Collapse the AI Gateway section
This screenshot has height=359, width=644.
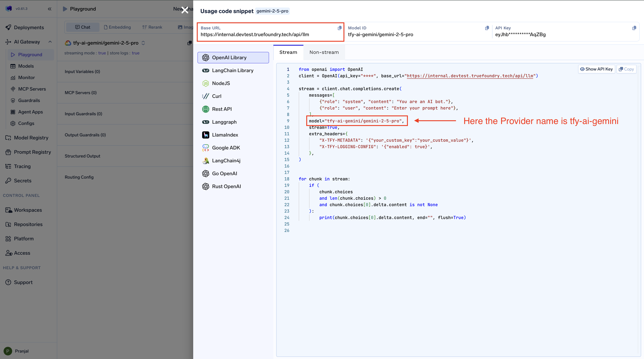click(50, 42)
